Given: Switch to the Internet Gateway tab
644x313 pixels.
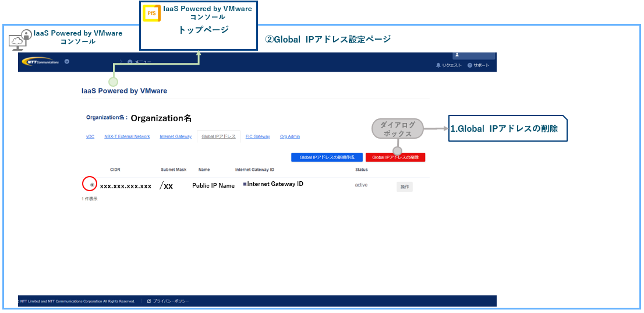Looking at the screenshot, I should click(x=176, y=136).
